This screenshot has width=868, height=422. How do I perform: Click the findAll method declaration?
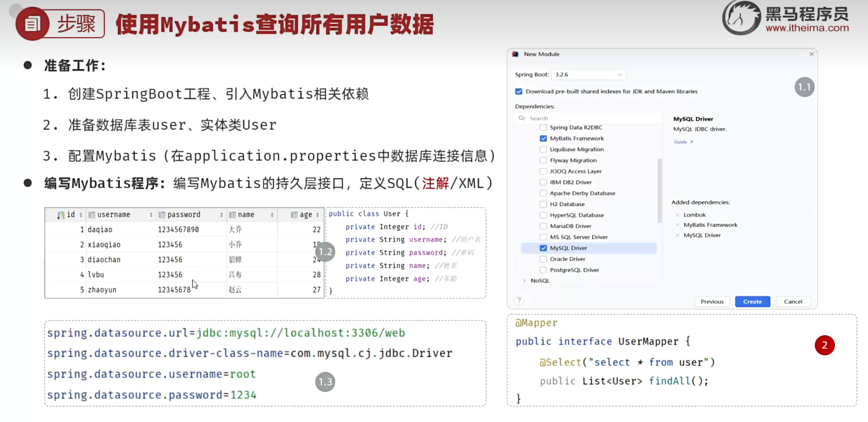point(624,381)
